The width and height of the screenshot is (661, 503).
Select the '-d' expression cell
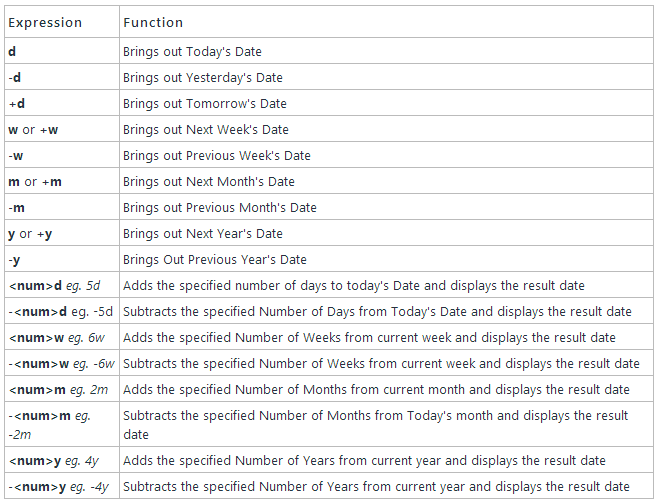point(62,77)
